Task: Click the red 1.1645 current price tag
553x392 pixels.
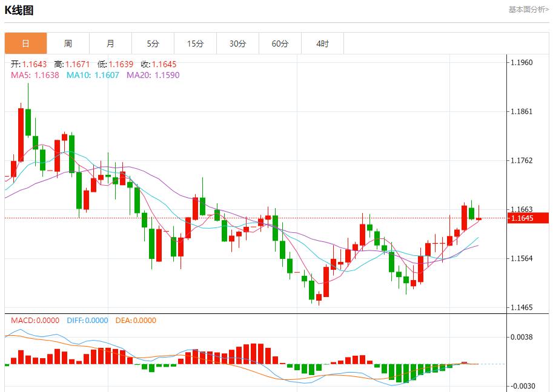Action: tap(528, 218)
